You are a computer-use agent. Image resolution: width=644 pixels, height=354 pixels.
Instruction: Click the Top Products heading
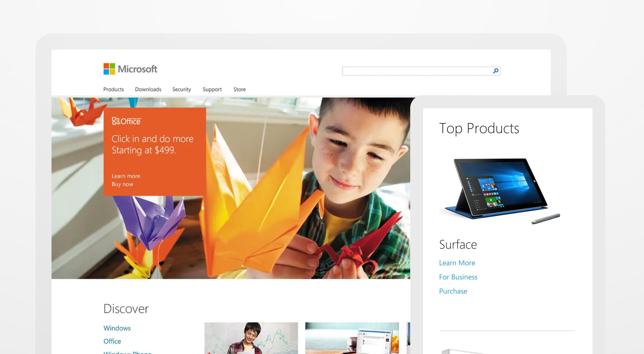point(479,128)
